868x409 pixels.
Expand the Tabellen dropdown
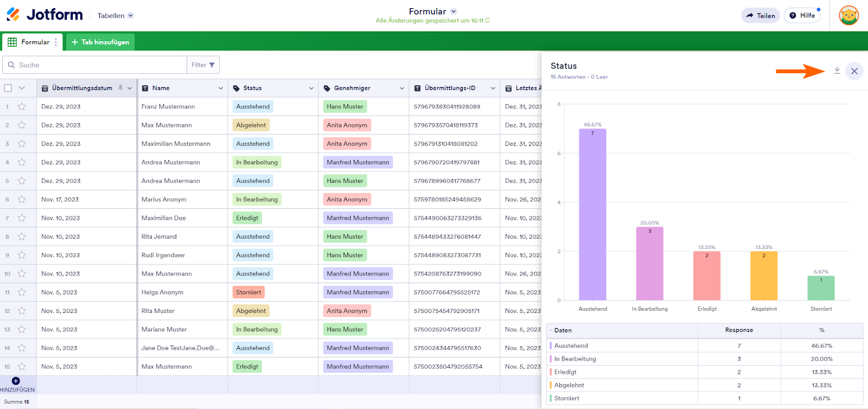coord(115,16)
